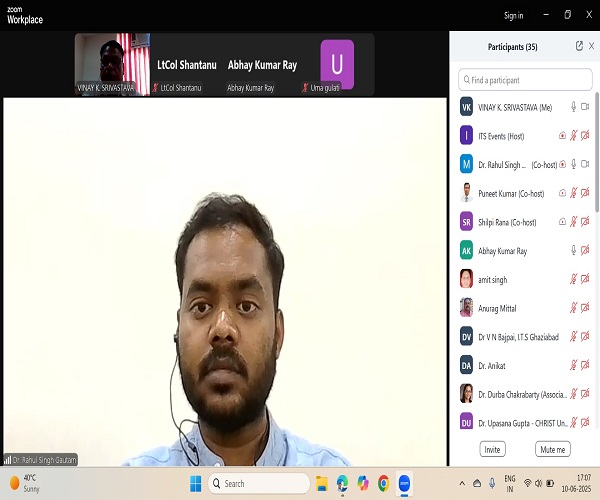Click muted mic icon for Dr. Anikat
The image size is (600, 500).
(573, 365)
